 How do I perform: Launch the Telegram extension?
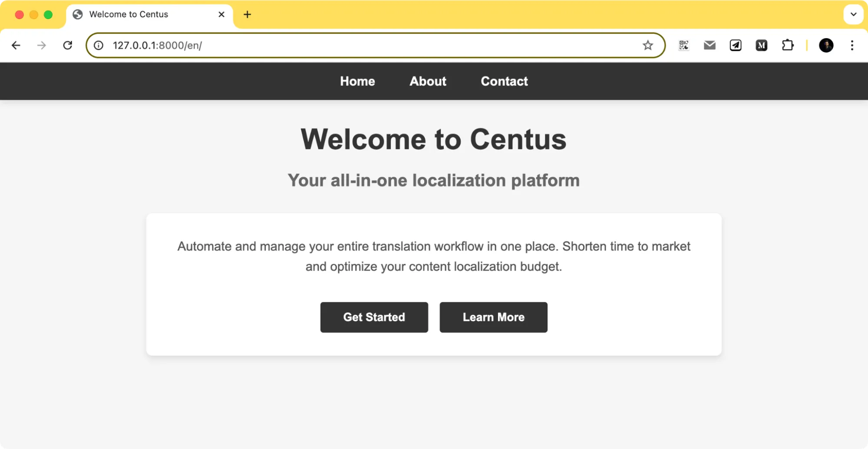point(736,45)
